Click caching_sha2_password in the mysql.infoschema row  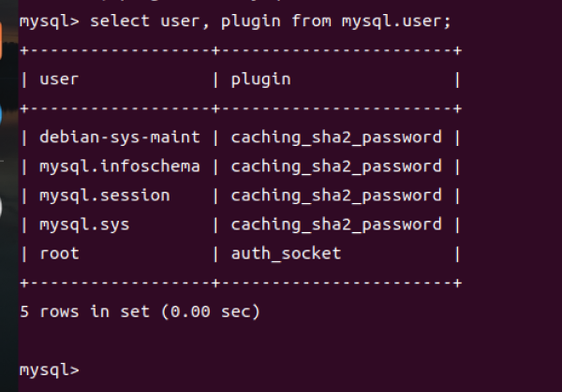click(x=335, y=167)
